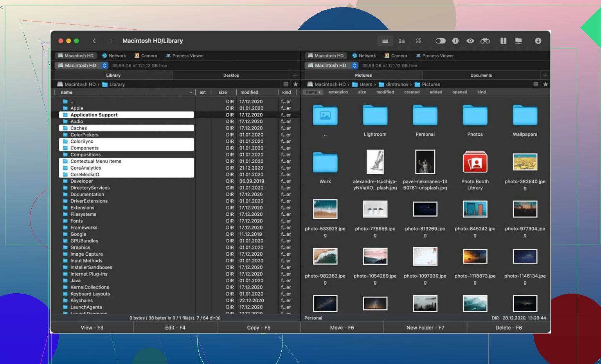Click the info icon in the toolbar
This screenshot has width=601, height=364.
click(455, 41)
